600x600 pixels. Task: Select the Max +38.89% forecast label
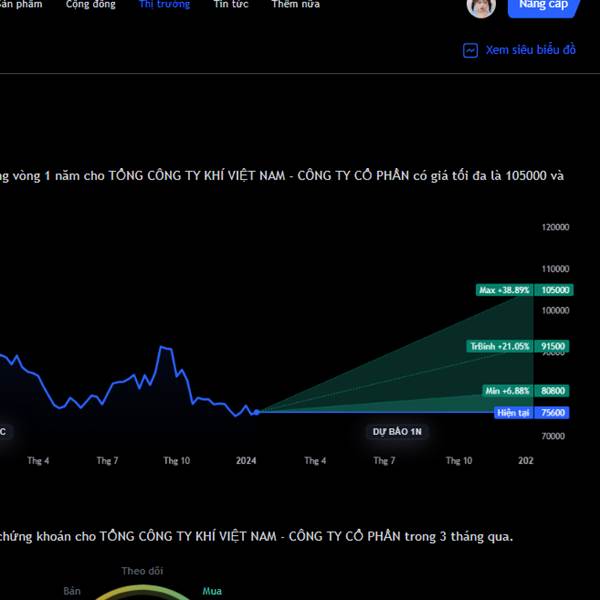(504, 290)
